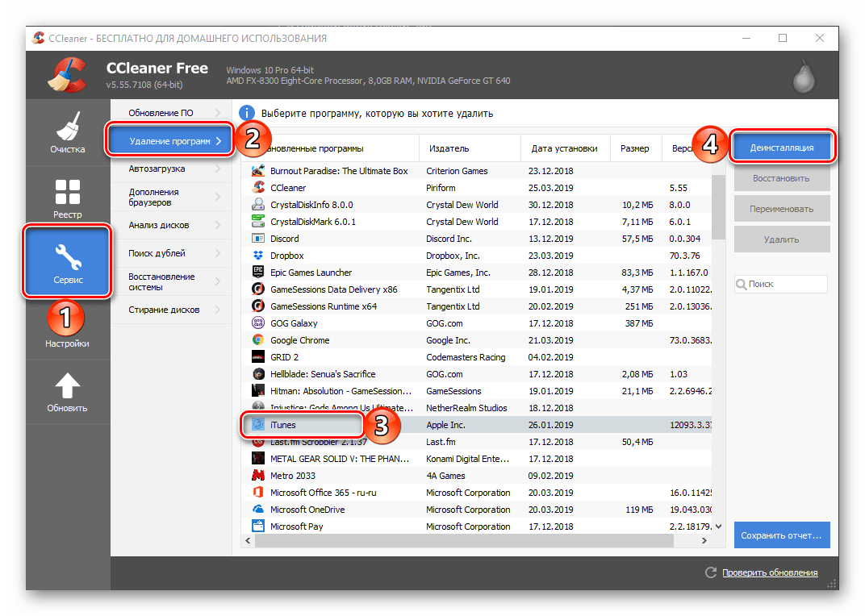865x616 pixels.
Task: Click the CCleaner pear logo icon
Action: click(x=805, y=75)
